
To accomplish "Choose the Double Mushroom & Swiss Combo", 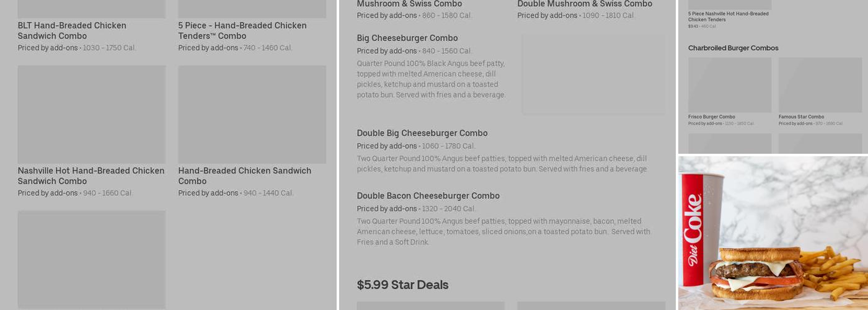I will [585, 4].
